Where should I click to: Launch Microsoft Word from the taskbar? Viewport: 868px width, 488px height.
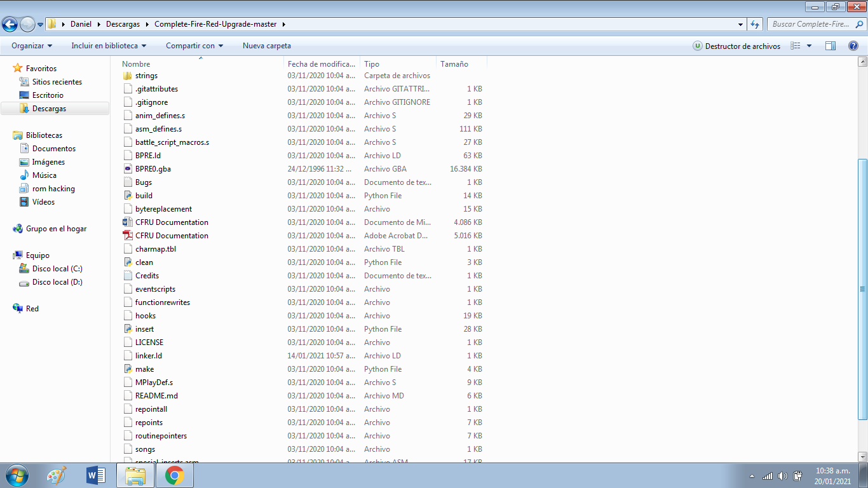pos(96,475)
